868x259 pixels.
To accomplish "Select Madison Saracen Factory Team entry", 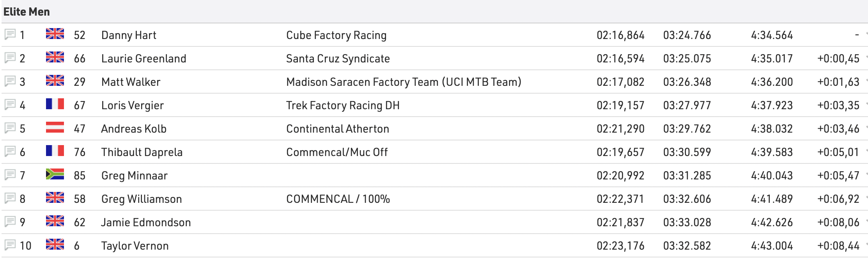I will click(x=403, y=82).
